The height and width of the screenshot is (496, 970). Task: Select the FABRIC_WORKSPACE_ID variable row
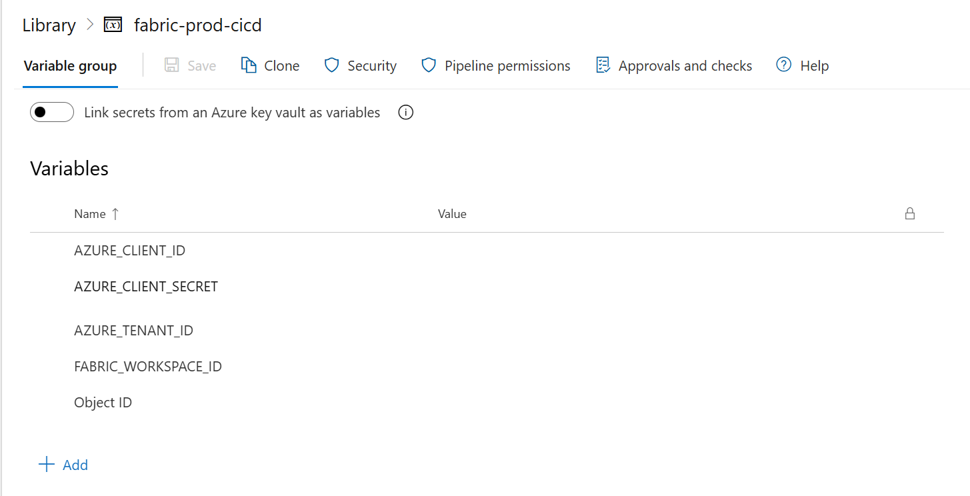click(x=487, y=367)
